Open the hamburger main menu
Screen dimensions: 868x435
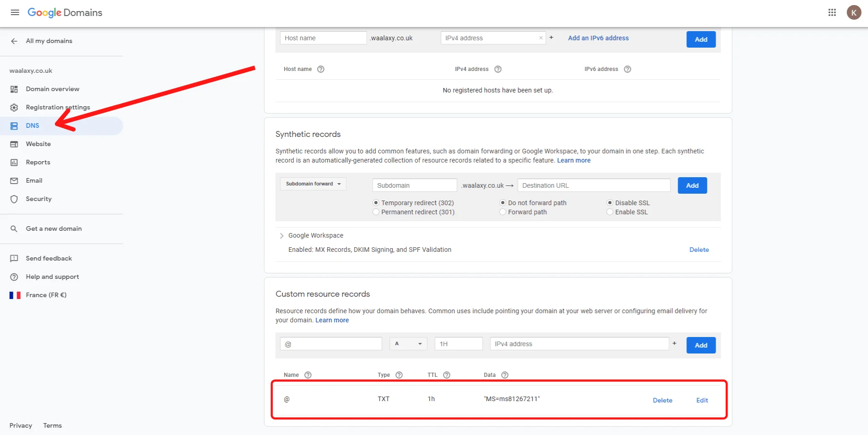click(x=15, y=12)
